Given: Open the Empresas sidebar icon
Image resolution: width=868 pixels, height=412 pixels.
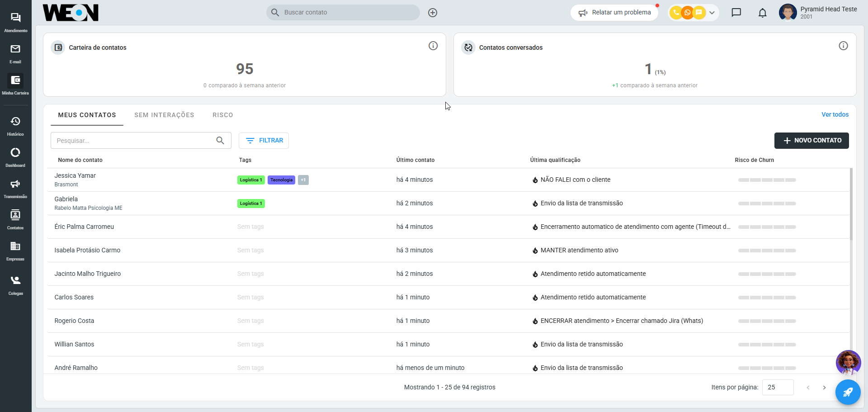Looking at the screenshot, I should (15, 251).
